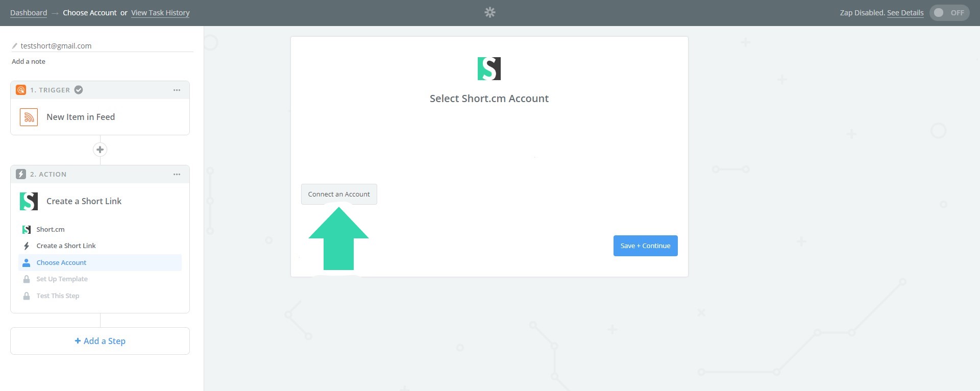Toggle the Zap ON/OFF switch
Screen dimensions: 980x391
click(949, 13)
